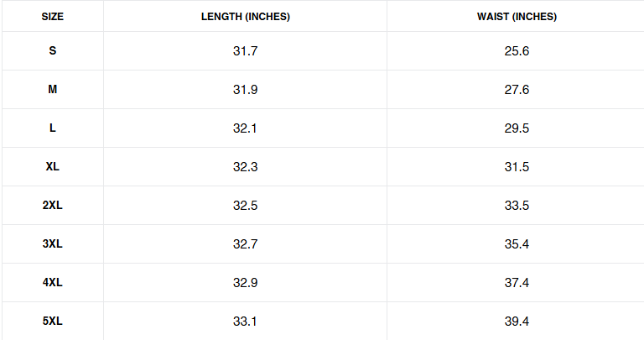Screen dimensions: 644x340
Task: Select the 2XL size row label
Action: coord(52,206)
